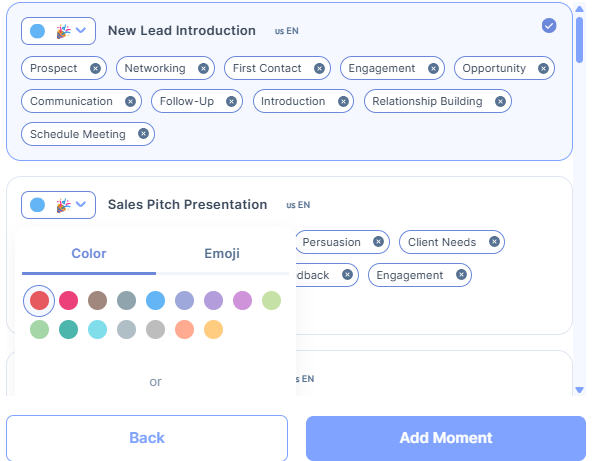Remove the Follow-Up tag
This screenshot has width=593, height=461.
pyautogui.click(x=231, y=101)
